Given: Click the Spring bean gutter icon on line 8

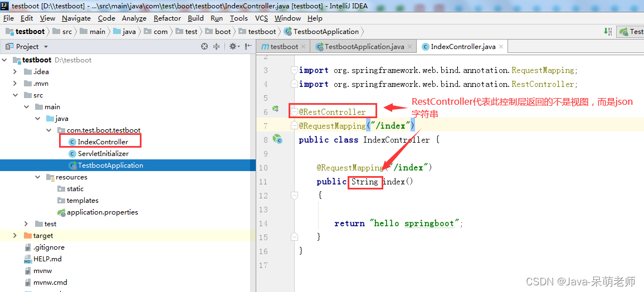Looking at the screenshot, I should [x=277, y=139].
